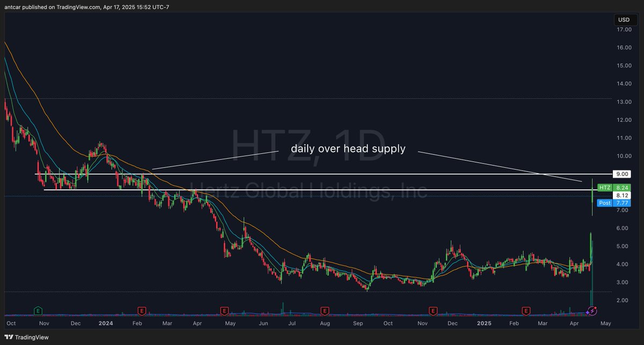The image size is (644, 345).
Task: Select the 'daily over head supply' text annotation
Action: [348, 149]
